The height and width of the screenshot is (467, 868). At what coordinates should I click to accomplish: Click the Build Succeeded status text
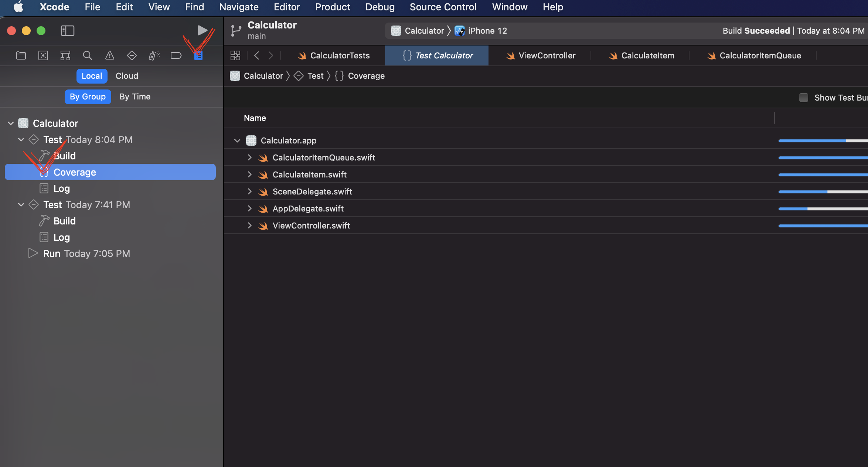756,31
